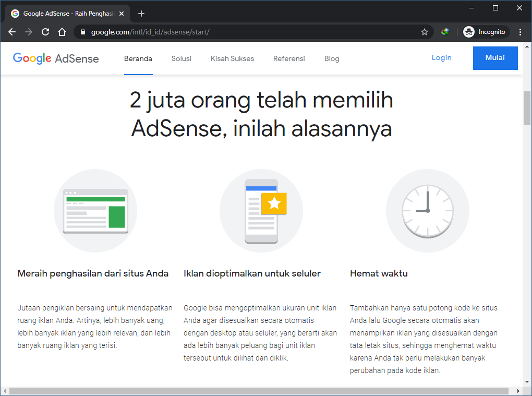Minimize the Chrome window
The image size is (532, 396).
[x=471, y=8]
